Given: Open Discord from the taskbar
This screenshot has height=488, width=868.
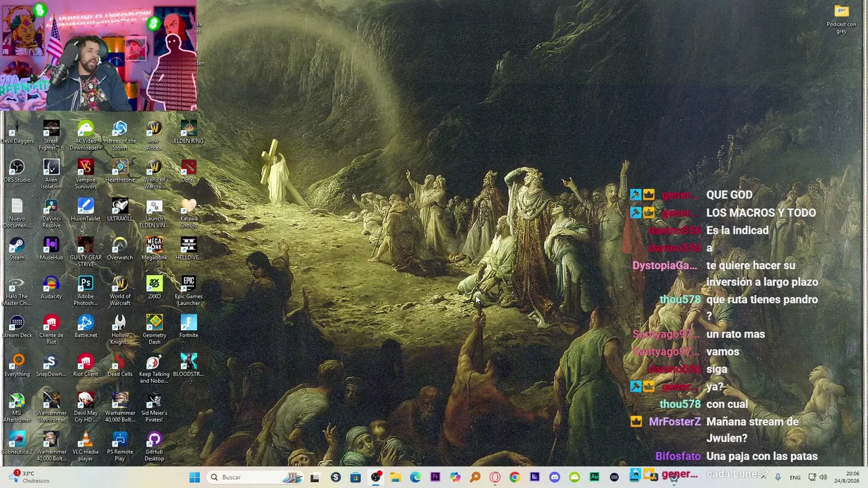Looking at the screenshot, I should click(555, 477).
